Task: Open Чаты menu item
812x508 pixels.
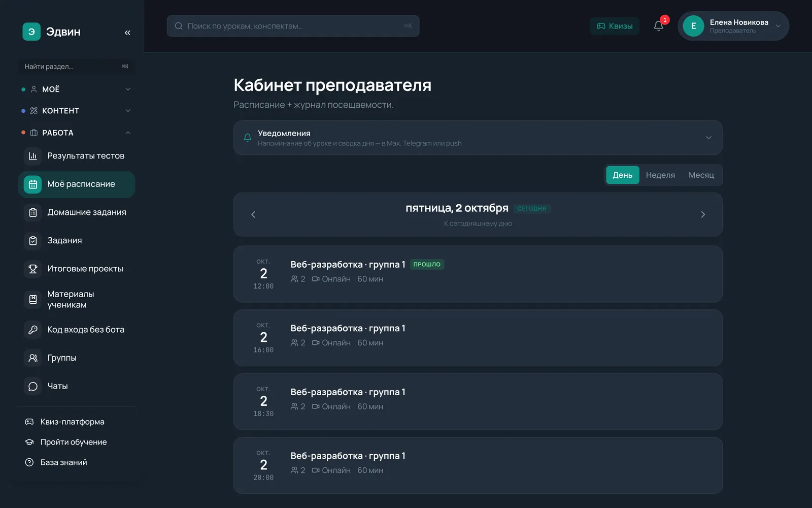Action: (77, 386)
